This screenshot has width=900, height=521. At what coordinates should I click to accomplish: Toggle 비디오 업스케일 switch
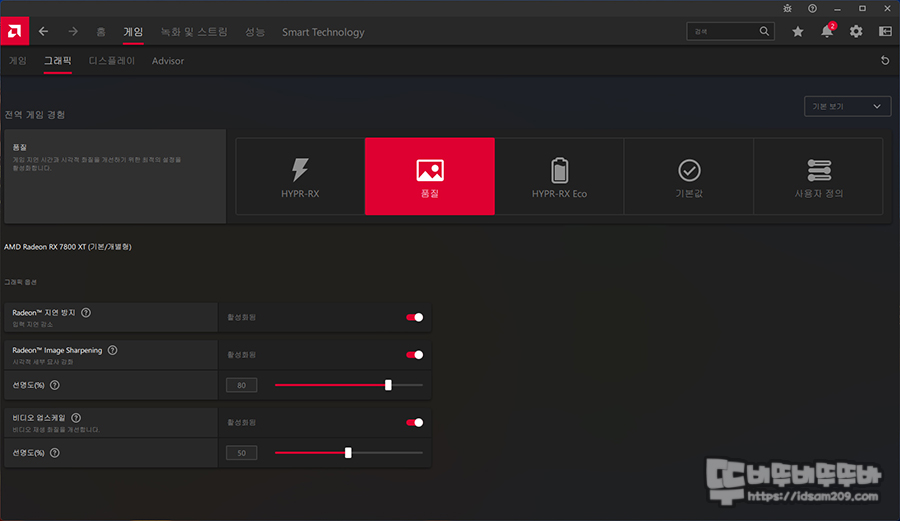click(414, 422)
